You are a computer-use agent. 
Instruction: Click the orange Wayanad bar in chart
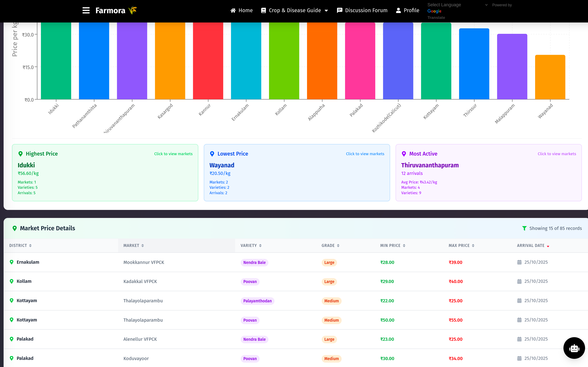click(550, 77)
